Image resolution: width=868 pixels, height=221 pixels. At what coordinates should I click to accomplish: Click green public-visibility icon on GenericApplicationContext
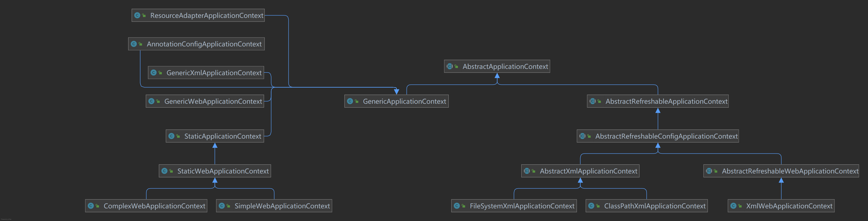click(x=357, y=102)
